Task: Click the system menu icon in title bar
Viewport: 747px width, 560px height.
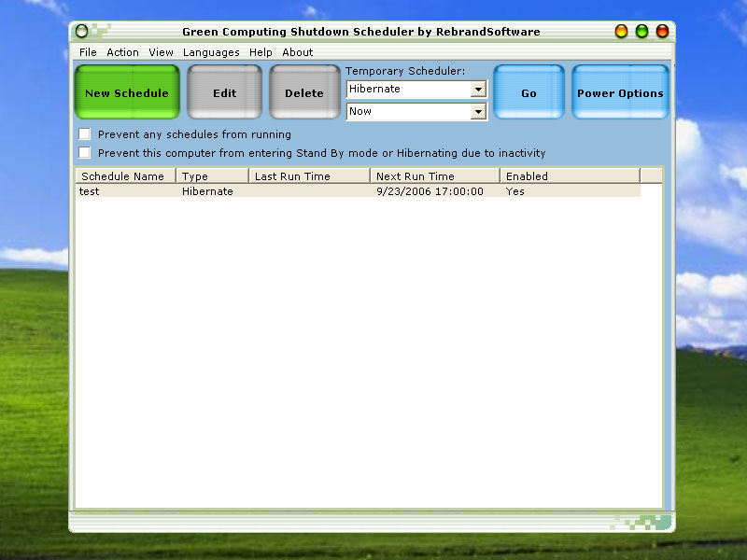Action: [x=82, y=32]
